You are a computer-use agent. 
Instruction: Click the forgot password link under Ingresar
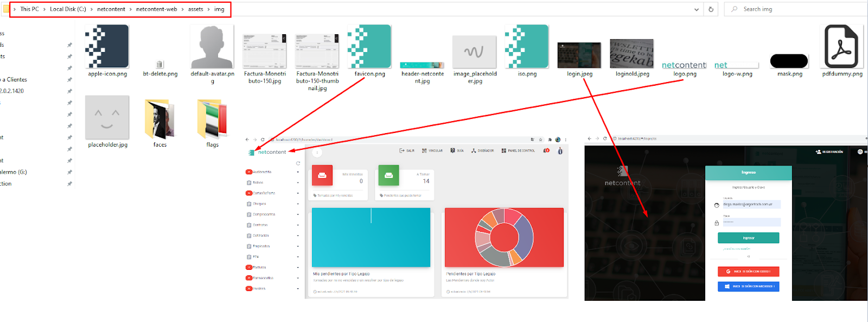click(736, 249)
